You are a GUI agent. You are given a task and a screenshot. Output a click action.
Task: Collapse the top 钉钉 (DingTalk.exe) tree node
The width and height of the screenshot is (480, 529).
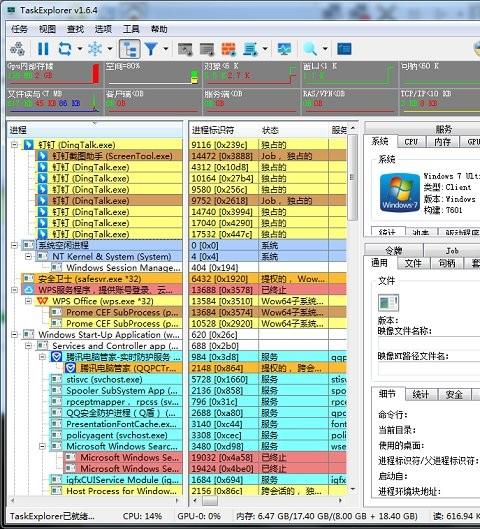pyautogui.click(x=15, y=145)
